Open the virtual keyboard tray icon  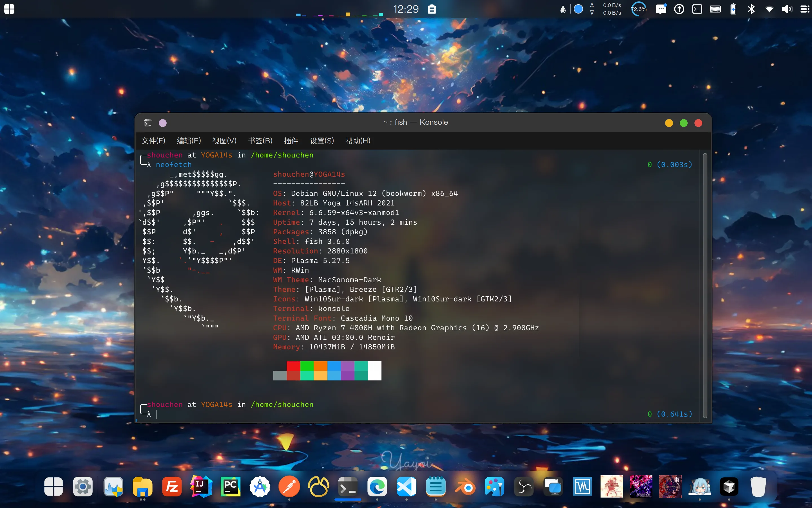715,9
